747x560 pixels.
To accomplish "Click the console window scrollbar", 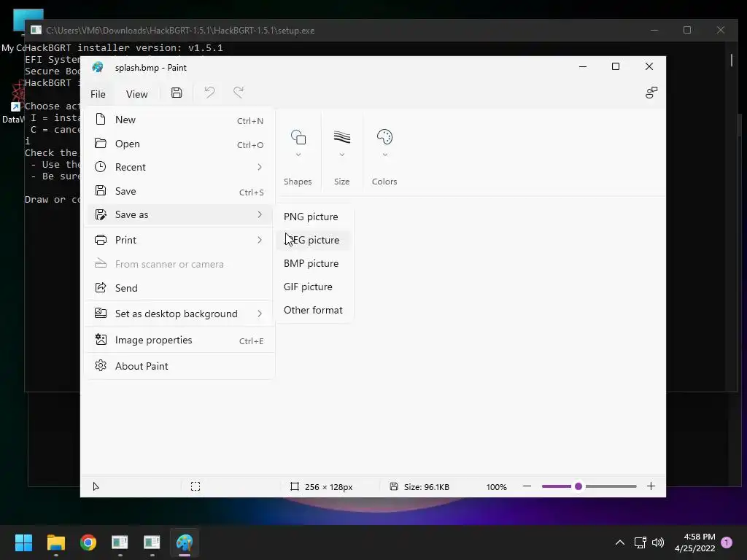I will coord(732,61).
